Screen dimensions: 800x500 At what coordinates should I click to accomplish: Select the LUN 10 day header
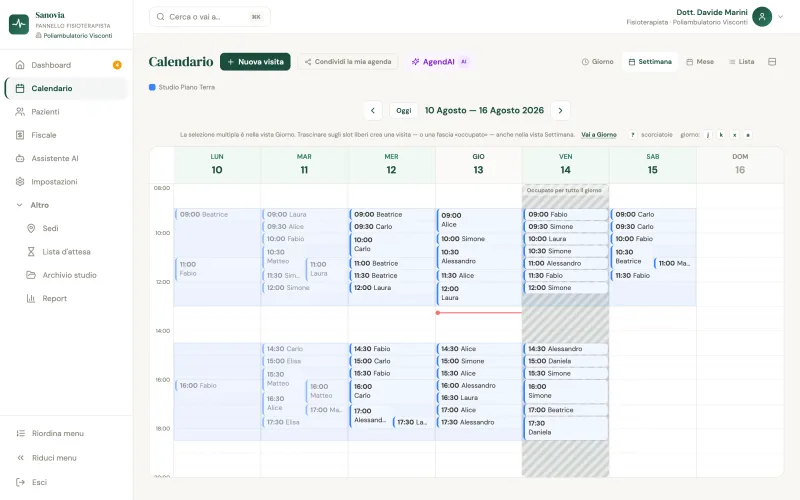tap(217, 164)
